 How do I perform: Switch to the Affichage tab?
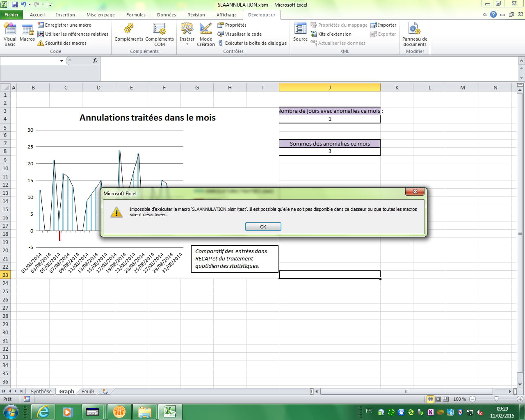(226, 15)
